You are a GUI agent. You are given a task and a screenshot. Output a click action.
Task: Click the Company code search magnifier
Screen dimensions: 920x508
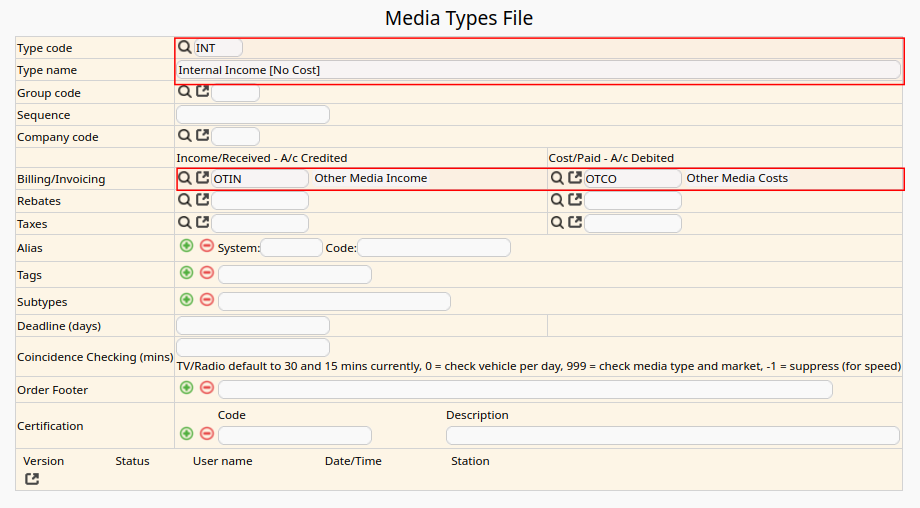click(185, 136)
